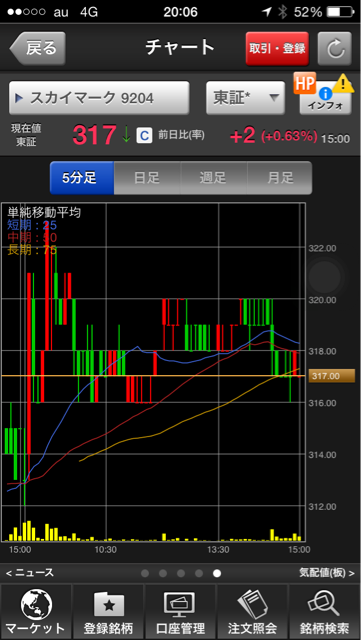Open the 取引・登録 red button
Viewport: 361px width, 640px height.
[x=277, y=48]
